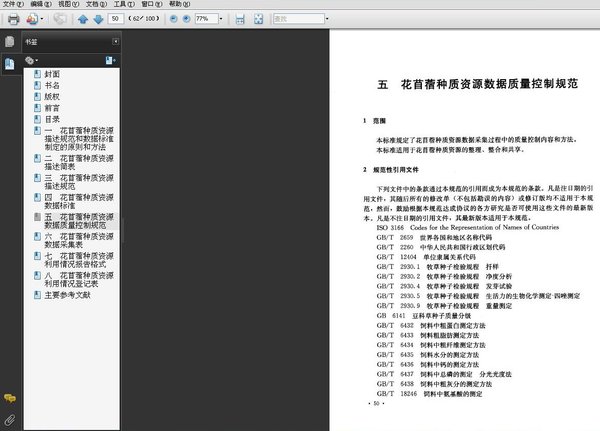Open bookmark 五 花苜蓿种质资源数据质量控制规范
Viewport: 600px width, 431px height.
79,221
